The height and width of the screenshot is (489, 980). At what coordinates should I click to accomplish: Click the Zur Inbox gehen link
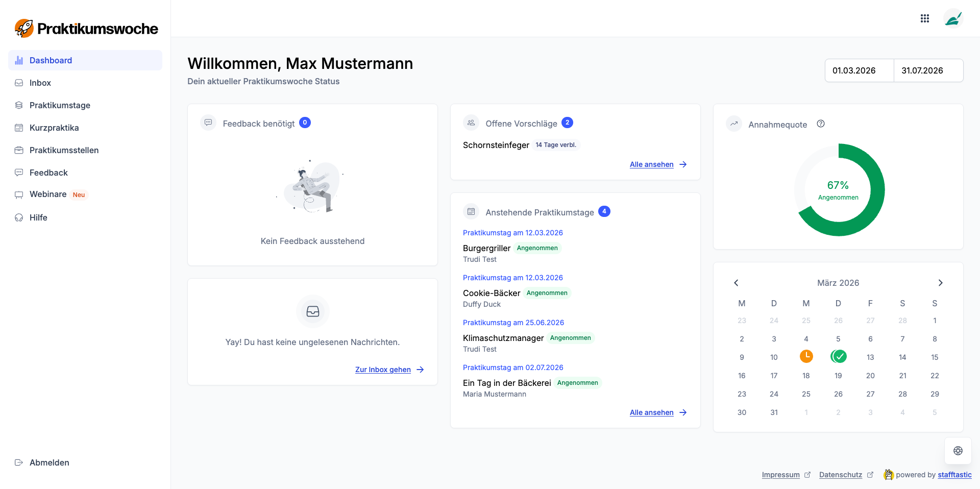[383, 370]
